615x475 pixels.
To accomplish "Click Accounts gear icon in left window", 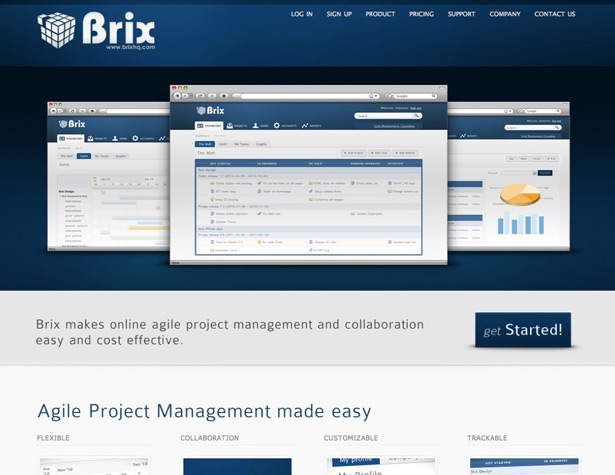I will pyautogui.click(x=135, y=138).
